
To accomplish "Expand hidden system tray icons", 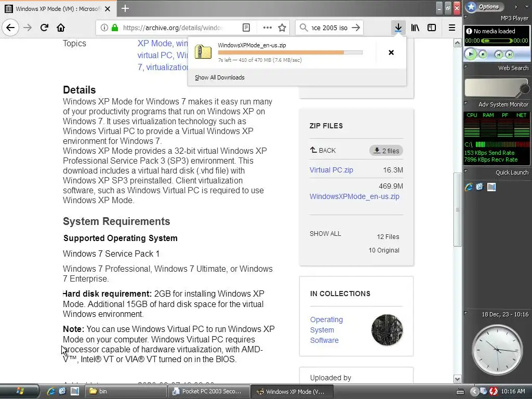I will tap(474, 392).
